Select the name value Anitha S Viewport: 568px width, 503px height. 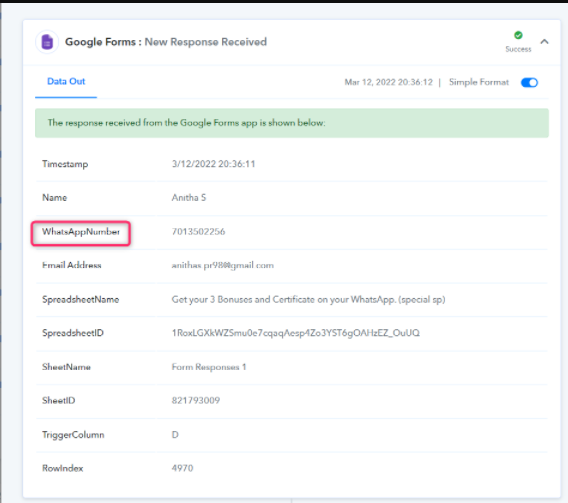189,198
